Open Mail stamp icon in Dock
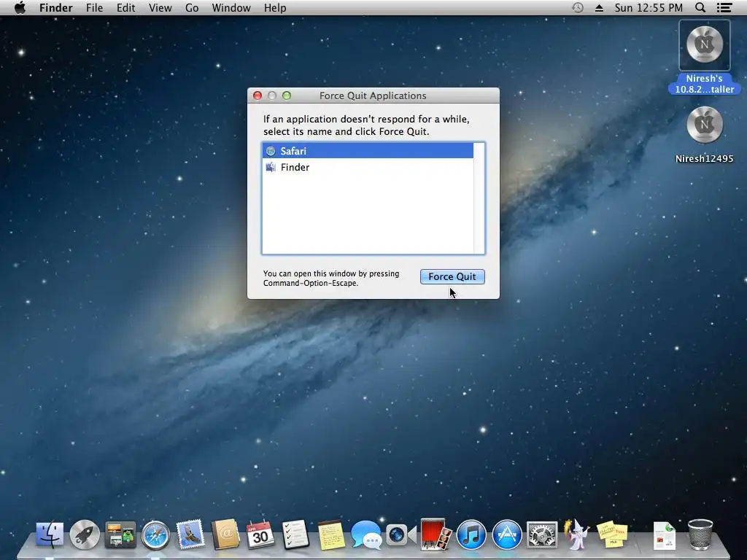747x560 pixels. [190, 534]
